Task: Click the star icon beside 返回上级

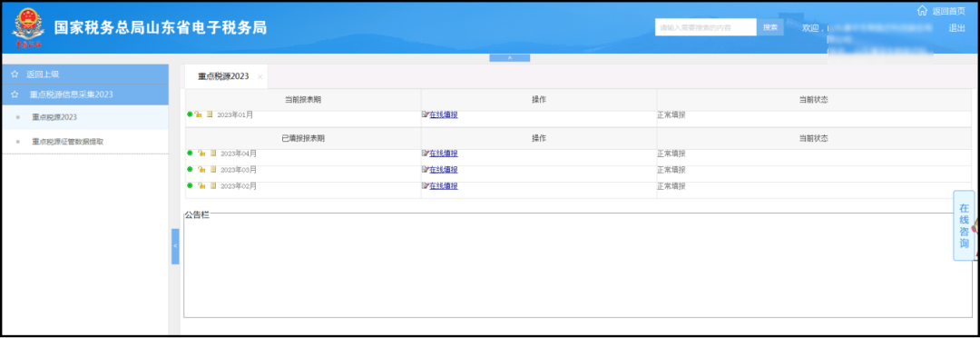Action: point(15,74)
